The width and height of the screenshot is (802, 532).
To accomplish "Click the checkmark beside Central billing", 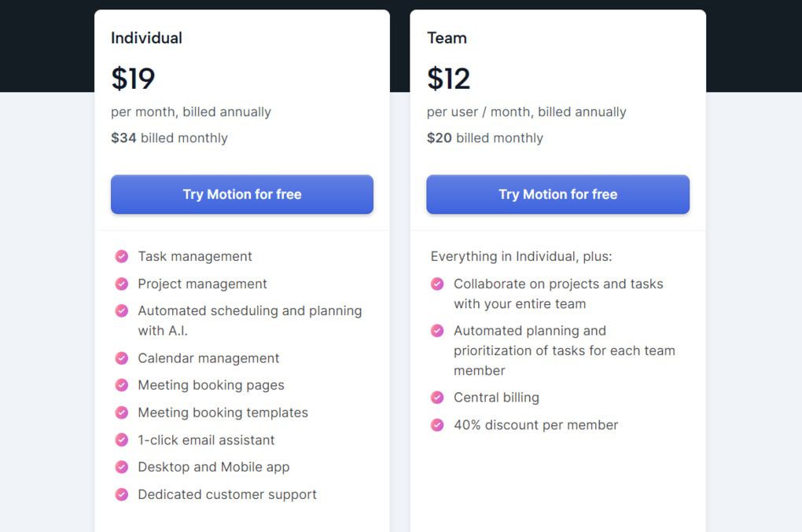I will [437, 398].
